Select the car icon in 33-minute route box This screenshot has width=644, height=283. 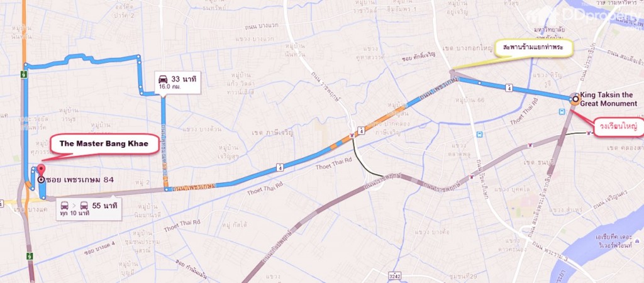163,79
